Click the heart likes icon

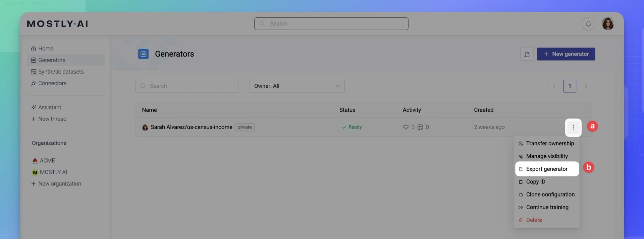tap(406, 127)
